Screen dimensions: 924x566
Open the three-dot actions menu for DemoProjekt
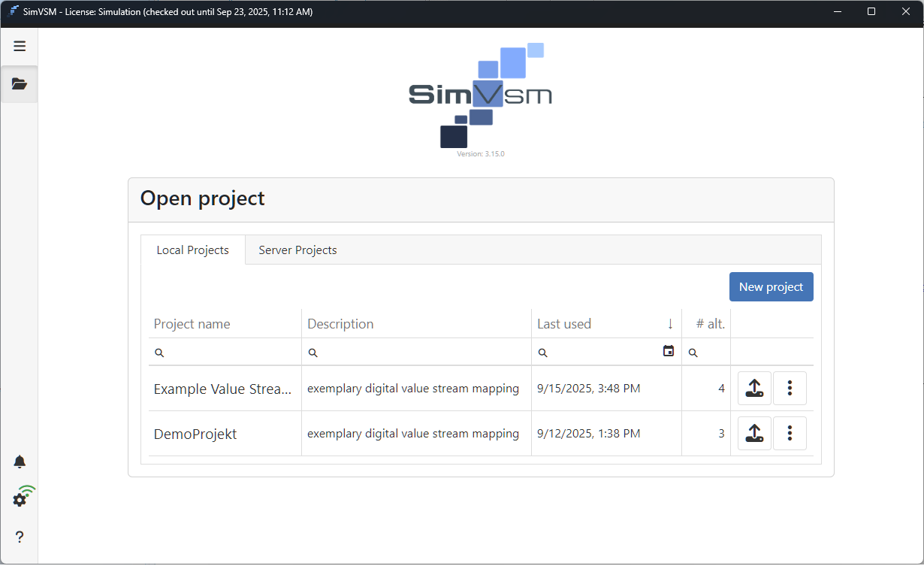790,433
